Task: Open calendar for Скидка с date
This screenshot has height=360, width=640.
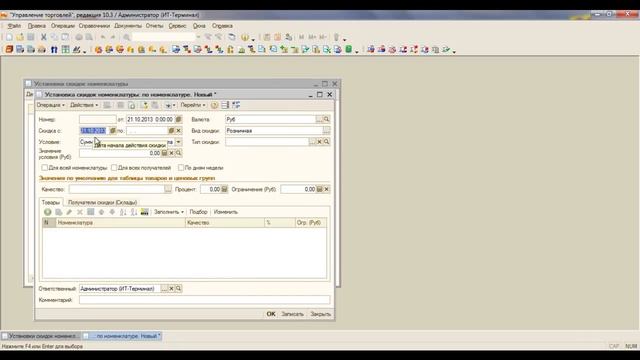Action: coord(113,131)
